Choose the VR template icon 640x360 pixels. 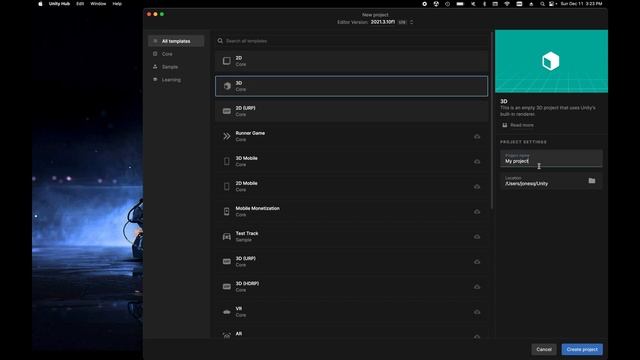click(x=227, y=312)
